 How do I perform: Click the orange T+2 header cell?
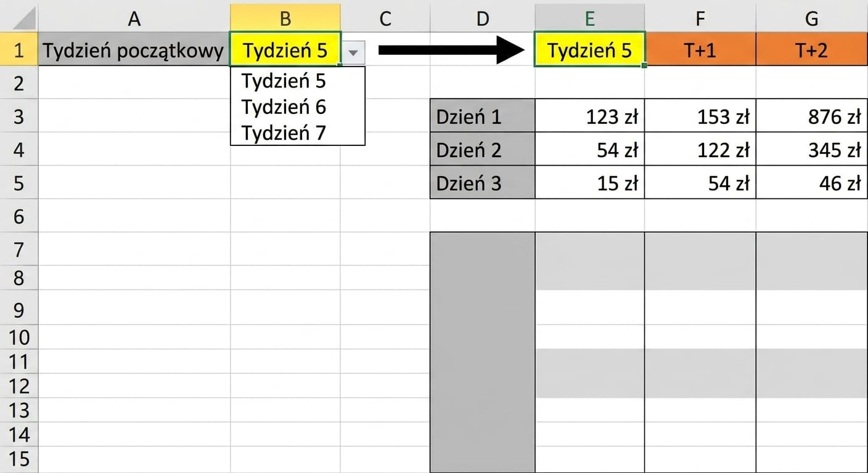point(812,49)
